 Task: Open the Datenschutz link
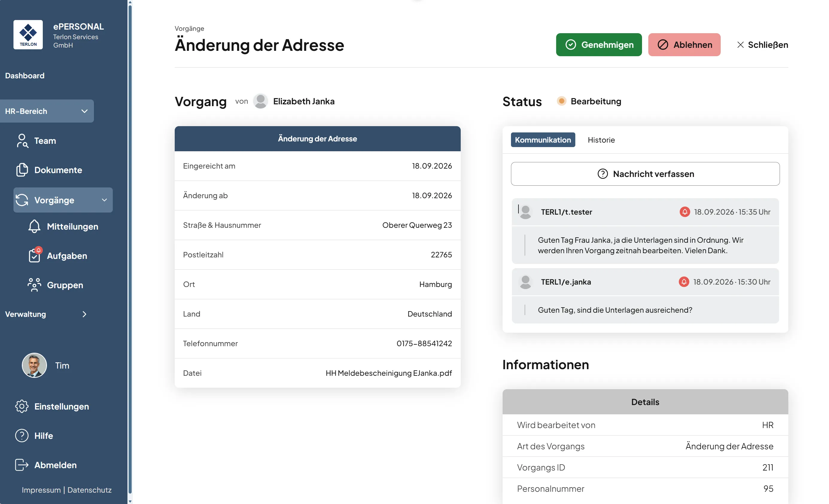click(x=89, y=490)
